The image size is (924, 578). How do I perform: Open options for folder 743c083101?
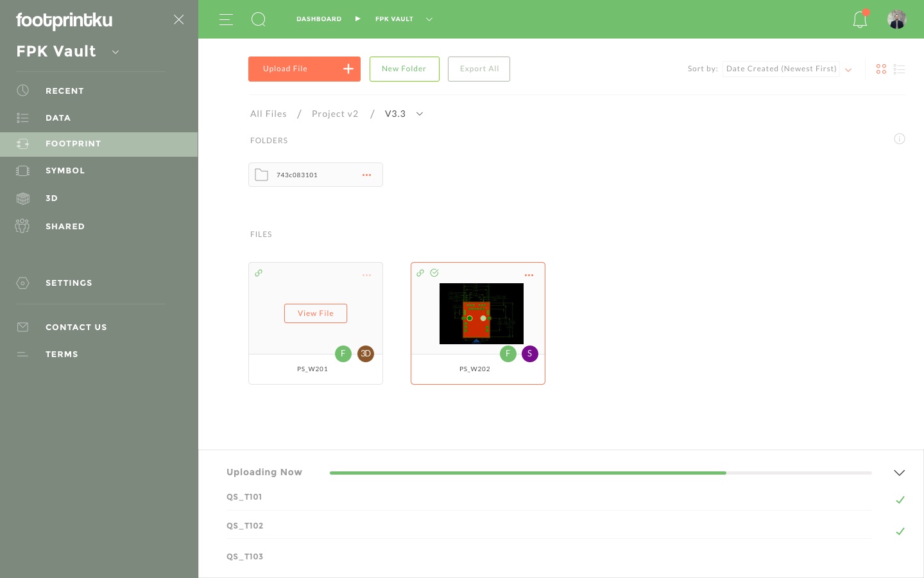tap(366, 175)
